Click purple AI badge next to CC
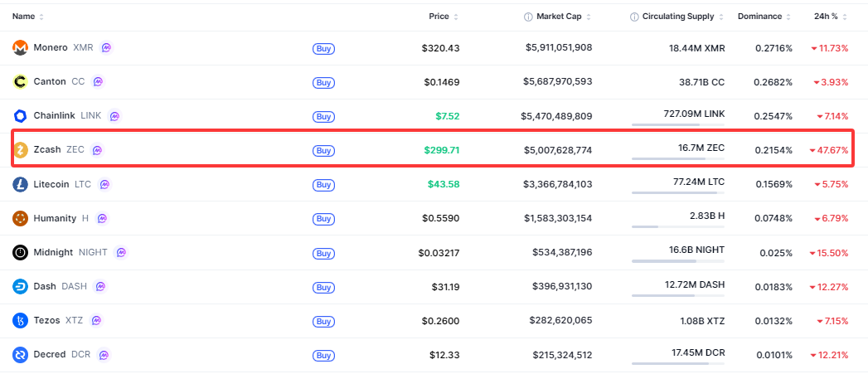 click(98, 81)
